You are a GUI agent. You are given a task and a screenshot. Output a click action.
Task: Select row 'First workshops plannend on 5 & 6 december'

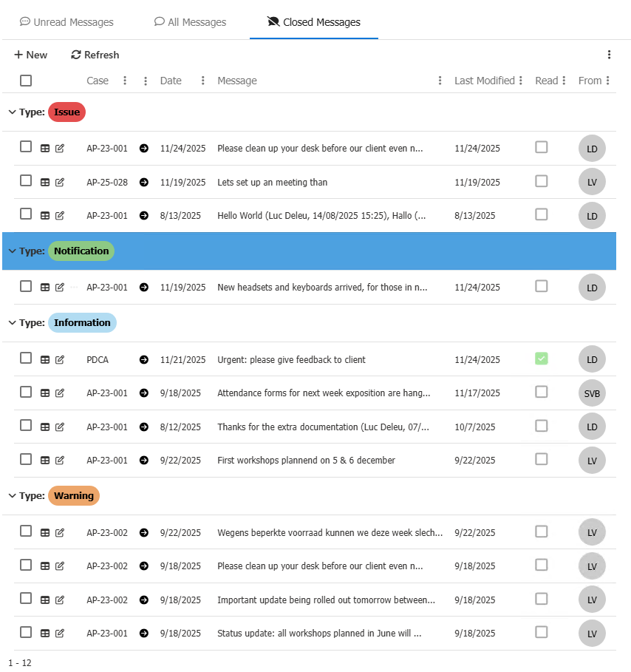tap(26, 459)
